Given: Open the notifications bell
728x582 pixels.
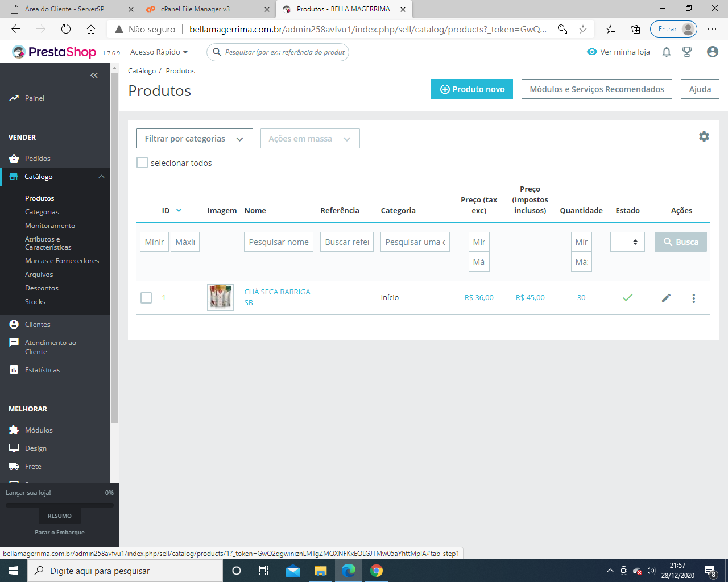Looking at the screenshot, I should click(x=667, y=52).
